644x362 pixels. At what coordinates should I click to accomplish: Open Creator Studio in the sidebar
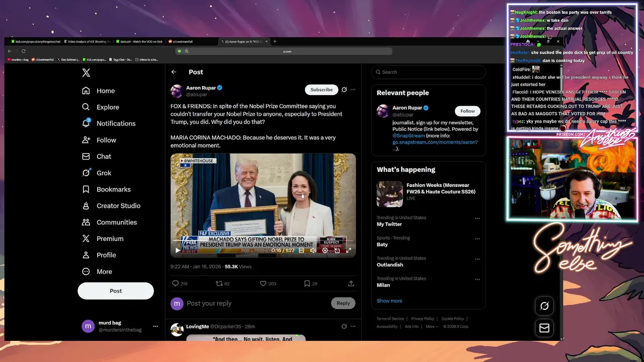pyautogui.click(x=111, y=206)
